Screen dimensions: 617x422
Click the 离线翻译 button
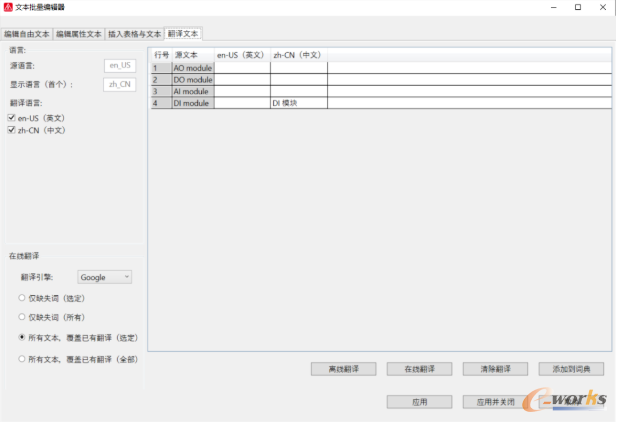[344, 369]
